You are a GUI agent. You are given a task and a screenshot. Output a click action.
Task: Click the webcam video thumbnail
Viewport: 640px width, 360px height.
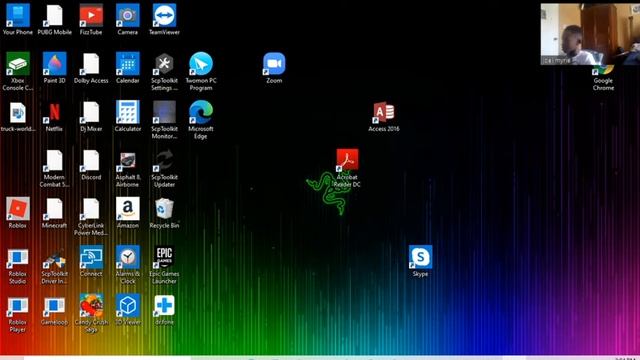(590, 34)
